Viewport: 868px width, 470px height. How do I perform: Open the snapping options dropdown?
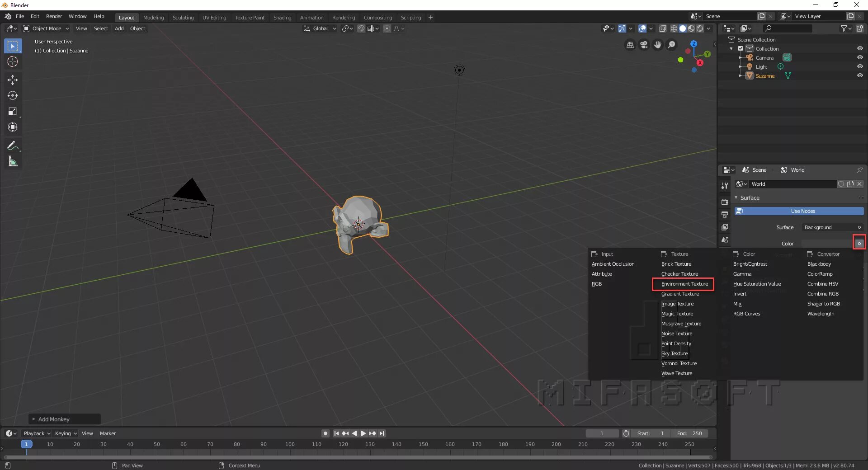[373, 28]
